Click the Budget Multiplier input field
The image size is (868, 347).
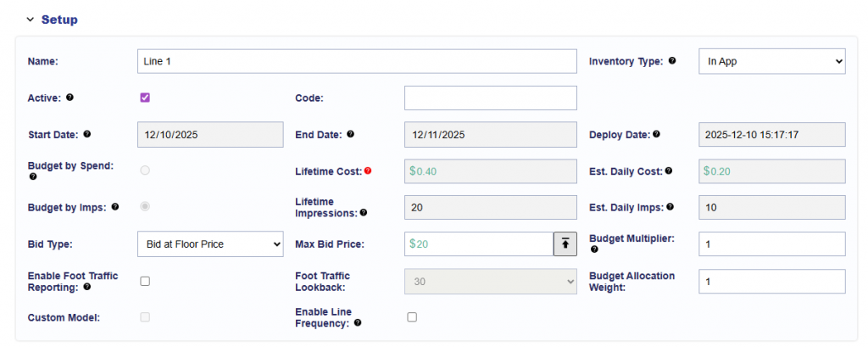771,243
